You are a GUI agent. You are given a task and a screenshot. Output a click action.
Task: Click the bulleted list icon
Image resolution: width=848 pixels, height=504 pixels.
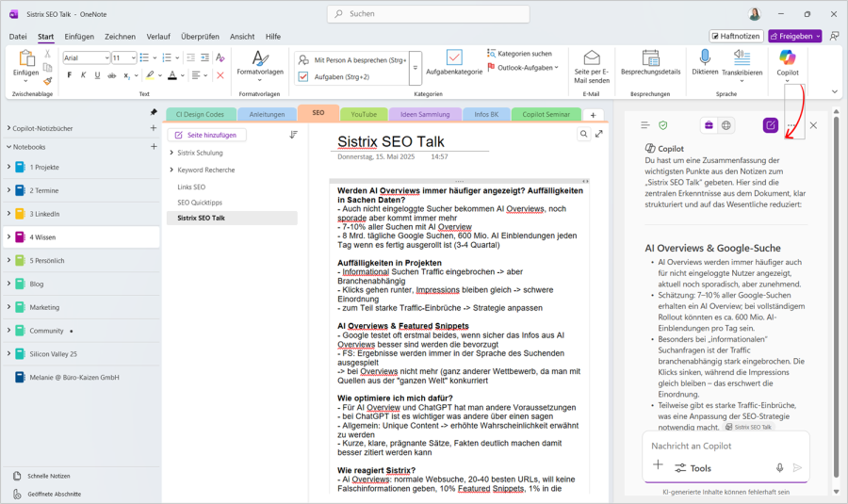coord(144,57)
